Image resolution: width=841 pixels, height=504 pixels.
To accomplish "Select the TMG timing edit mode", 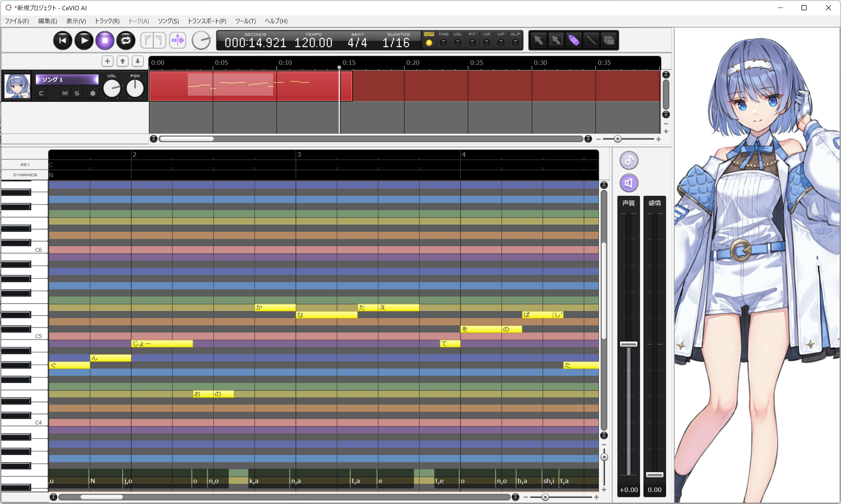I will coord(443,40).
